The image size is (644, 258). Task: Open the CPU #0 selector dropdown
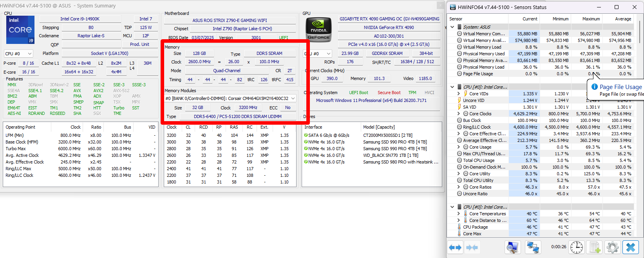tap(18, 54)
